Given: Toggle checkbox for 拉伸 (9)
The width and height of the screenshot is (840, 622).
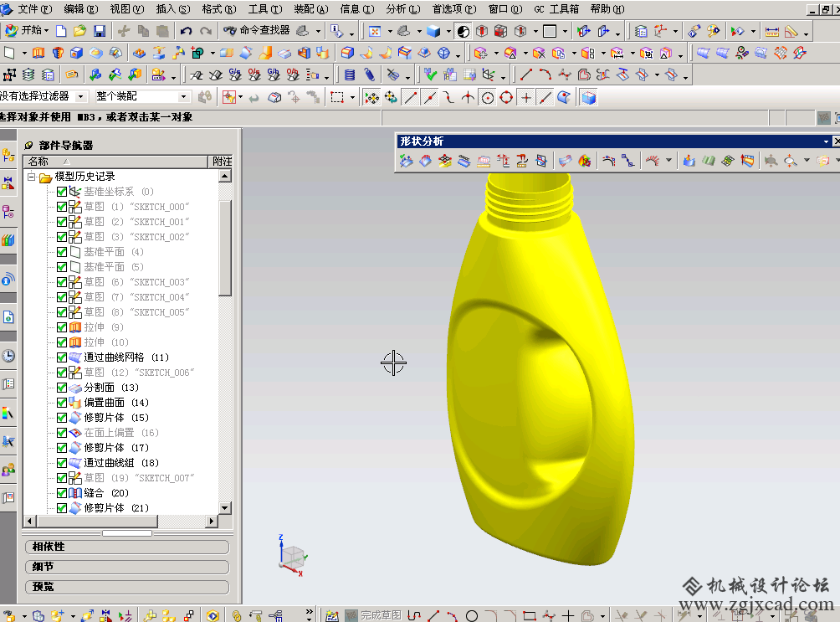Looking at the screenshot, I should (x=62, y=327).
